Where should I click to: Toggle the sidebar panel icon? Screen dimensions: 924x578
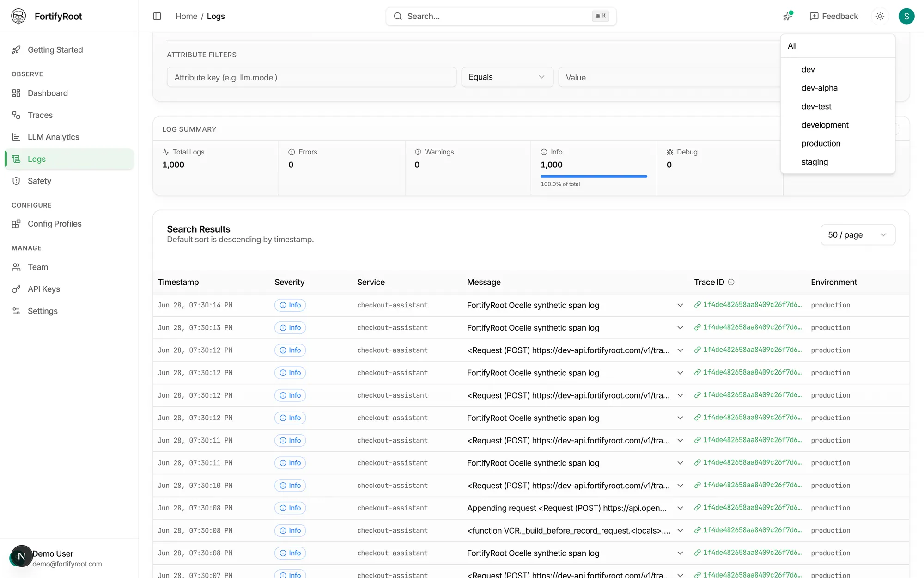157,16
